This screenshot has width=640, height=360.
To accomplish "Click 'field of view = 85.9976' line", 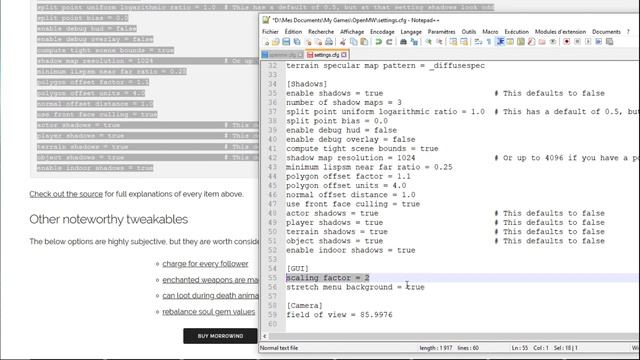I will pyautogui.click(x=339, y=315).
